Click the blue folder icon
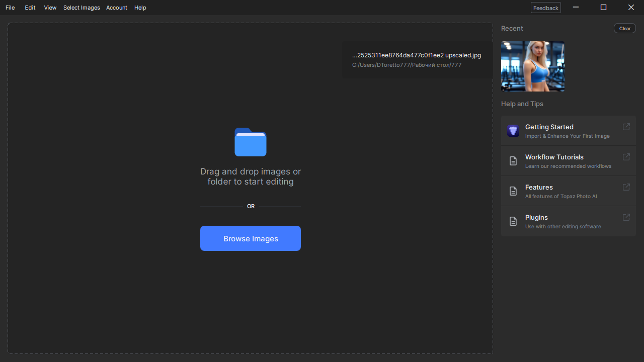Viewport: 644px width, 362px height. [251, 142]
